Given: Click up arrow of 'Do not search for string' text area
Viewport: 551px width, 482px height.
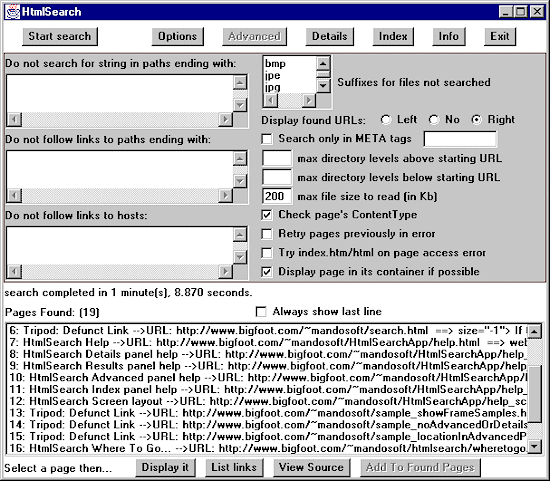Looking at the screenshot, I should click(x=240, y=83).
